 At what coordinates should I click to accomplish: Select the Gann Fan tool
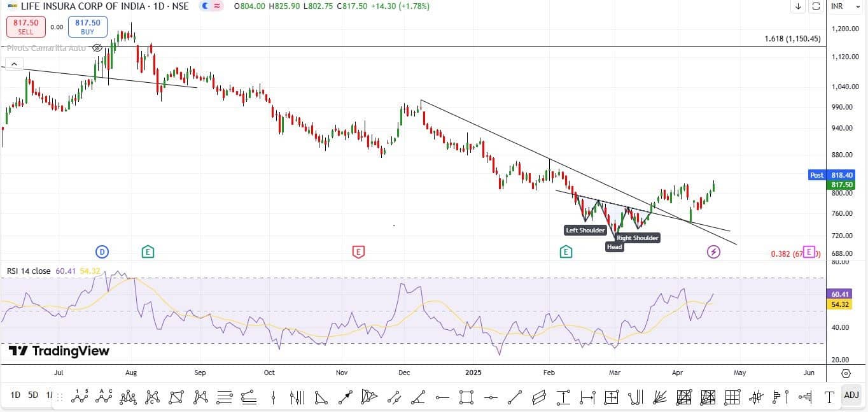point(660,397)
